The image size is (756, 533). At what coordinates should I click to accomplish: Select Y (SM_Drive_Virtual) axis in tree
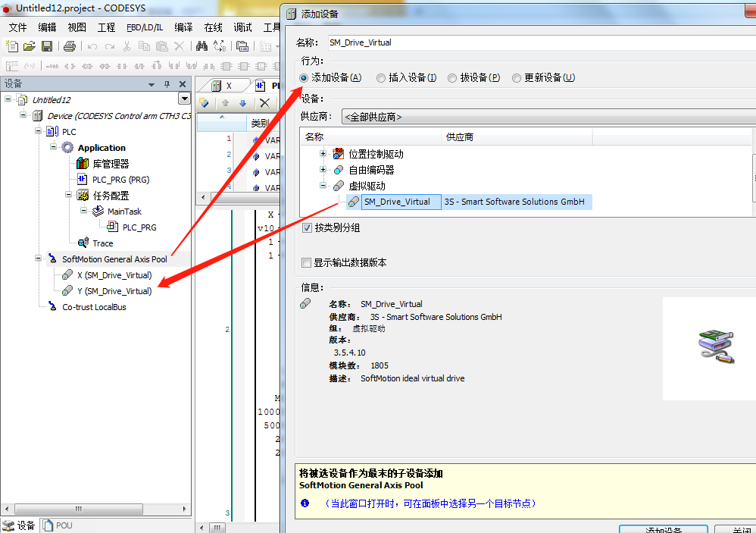(x=114, y=291)
